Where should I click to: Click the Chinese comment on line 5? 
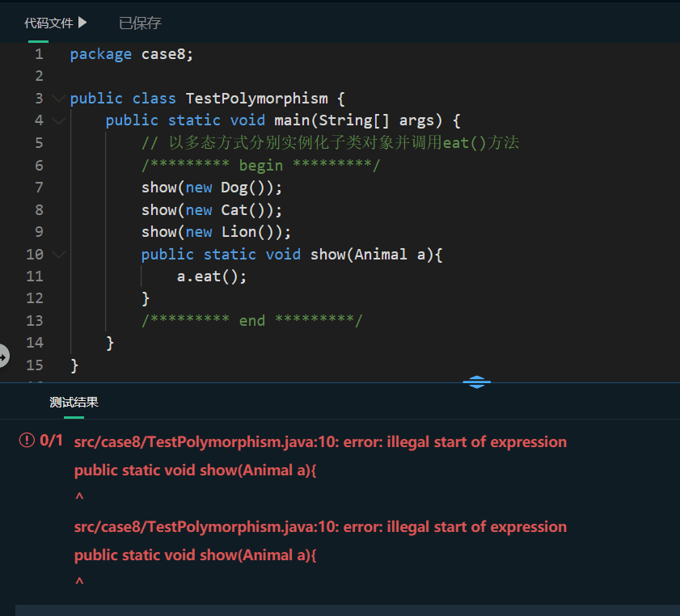tap(330, 142)
